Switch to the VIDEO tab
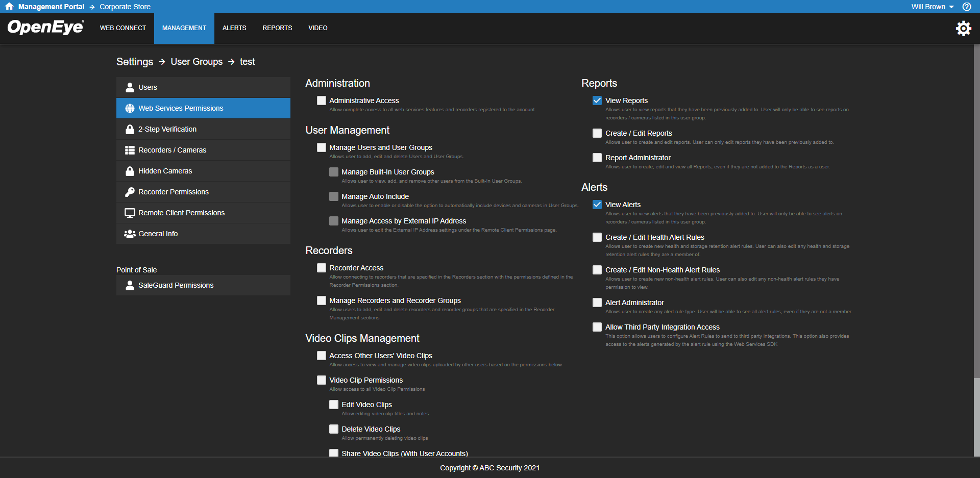 pos(317,28)
